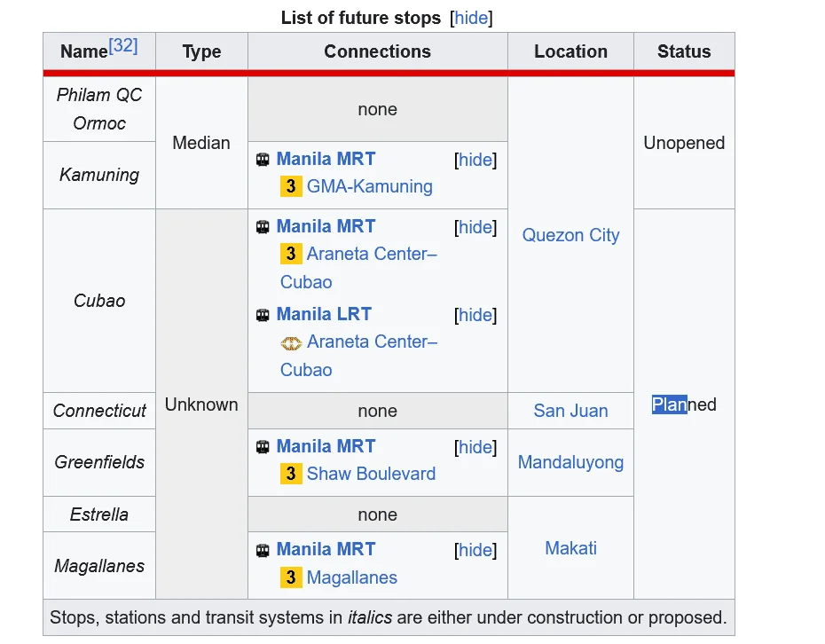Open the Quezon City location link
Viewport: 825px width, 644px height.
(570, 235)
